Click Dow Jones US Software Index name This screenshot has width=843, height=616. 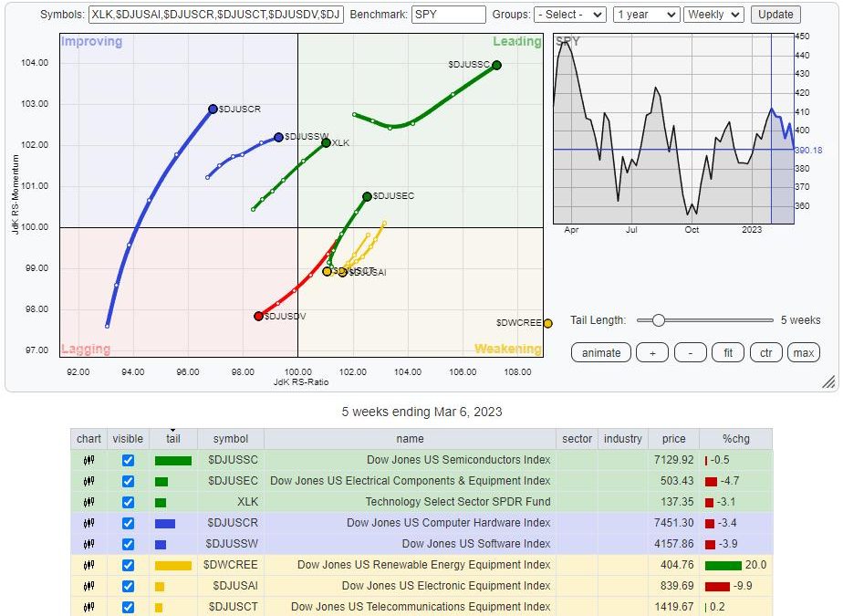476,544
